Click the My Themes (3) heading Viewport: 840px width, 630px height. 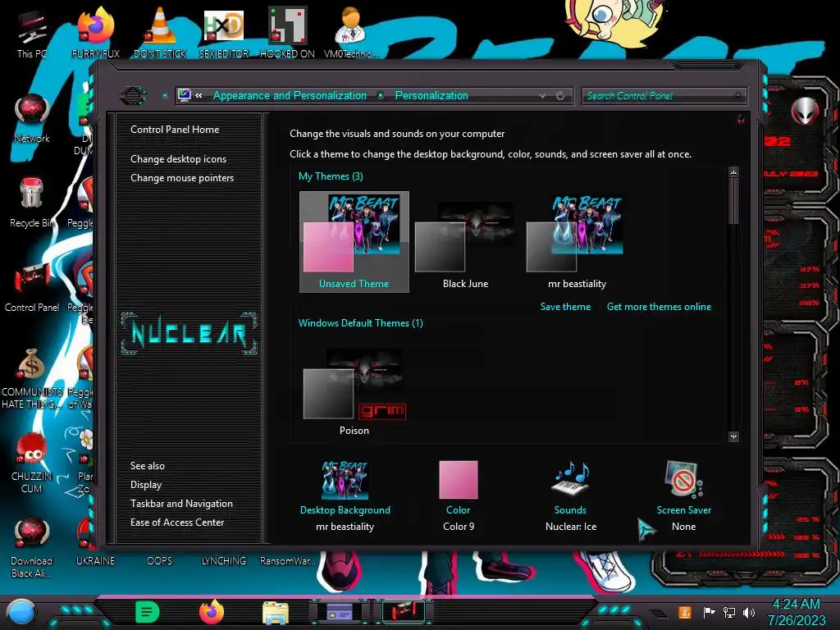(331, 176)
